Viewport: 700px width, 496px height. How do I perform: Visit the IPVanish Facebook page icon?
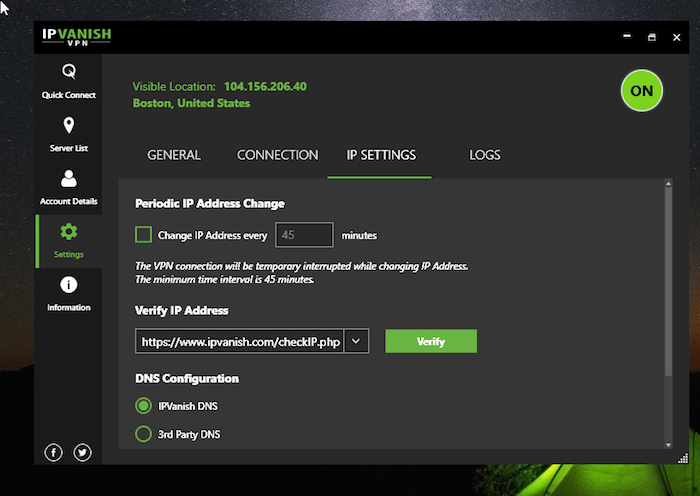tap(54, 452)
